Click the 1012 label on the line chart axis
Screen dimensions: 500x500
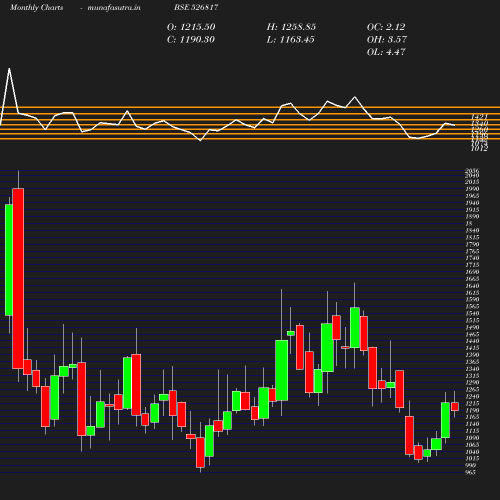pyautogui.click(x=480, y=148)
